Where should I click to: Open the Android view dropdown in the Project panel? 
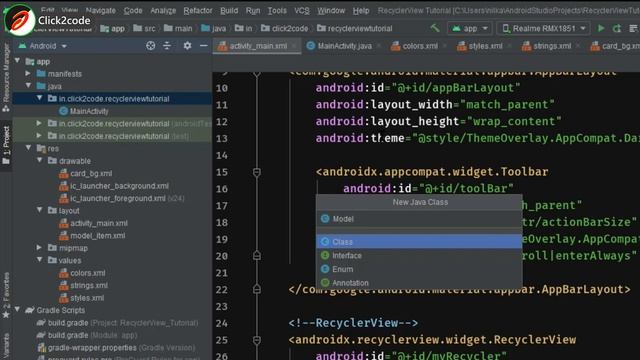click(43, 46)
